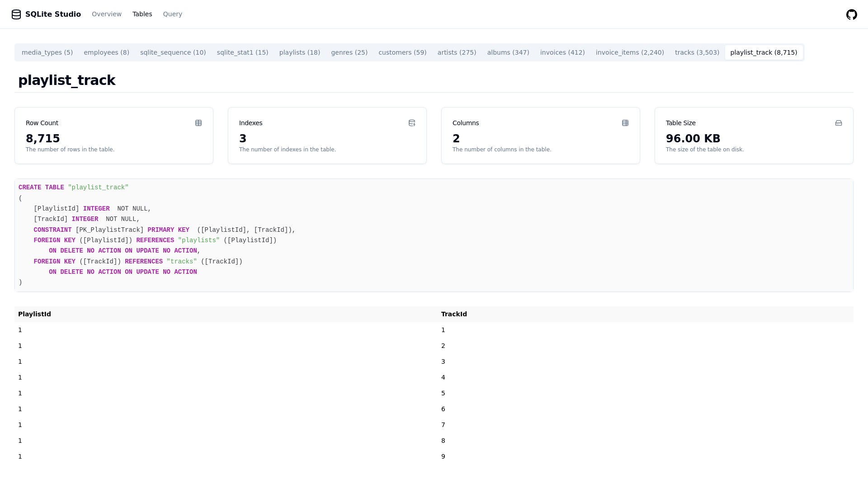
Task: Click the SQLite Studio database logo
Action: pyautogui.click(x=16, y=14)
